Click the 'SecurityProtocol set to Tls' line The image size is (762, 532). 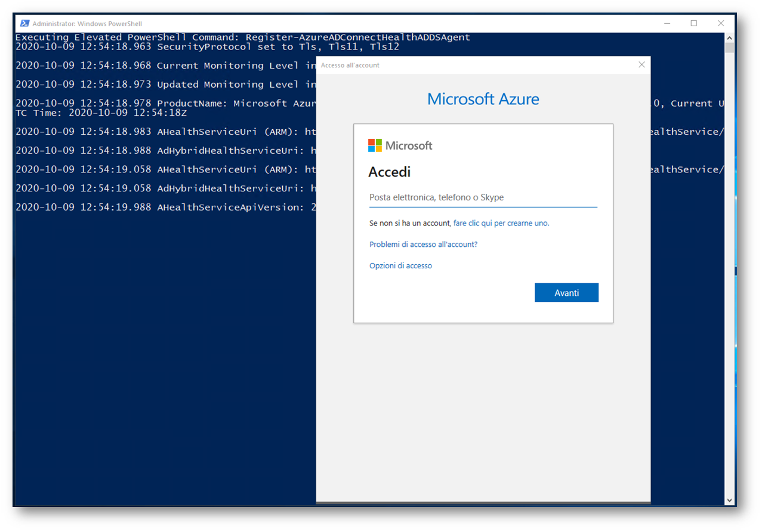tap(207, 47)
